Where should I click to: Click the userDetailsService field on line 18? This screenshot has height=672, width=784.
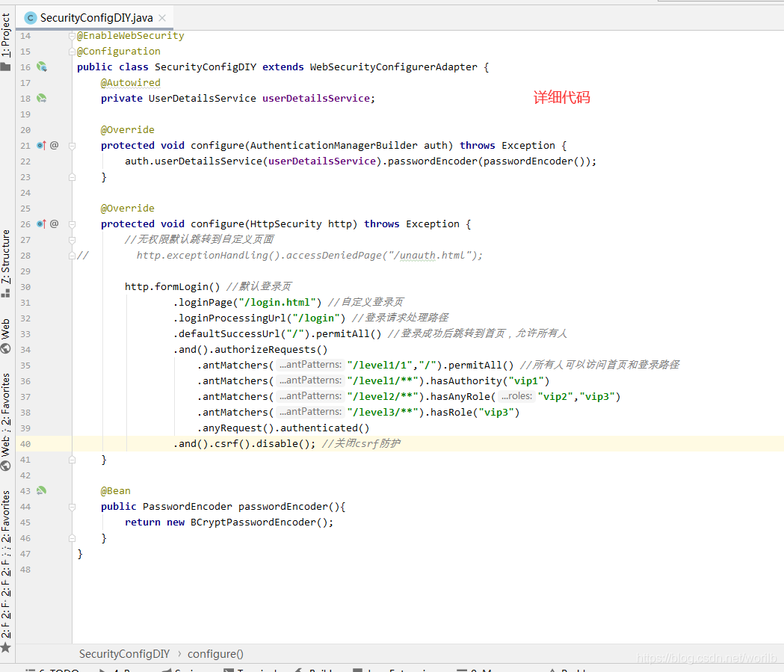point(316,98)
